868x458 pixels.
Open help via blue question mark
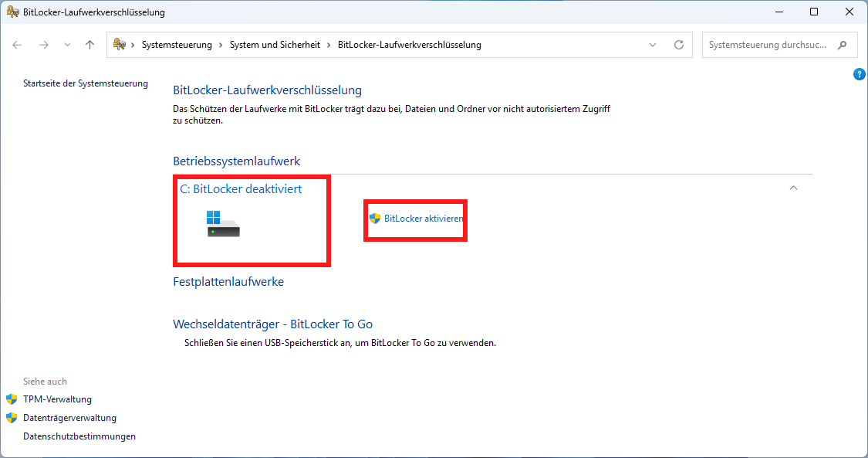coord(860,74)
